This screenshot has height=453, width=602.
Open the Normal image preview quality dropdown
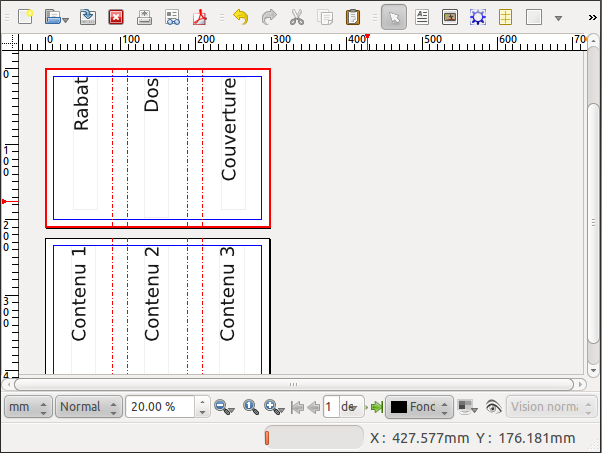click(89, 407)
